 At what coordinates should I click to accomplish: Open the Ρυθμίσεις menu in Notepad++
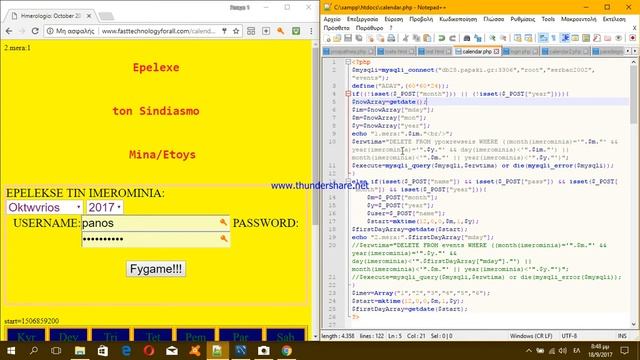pyautogui.click(x=522, y=19)
